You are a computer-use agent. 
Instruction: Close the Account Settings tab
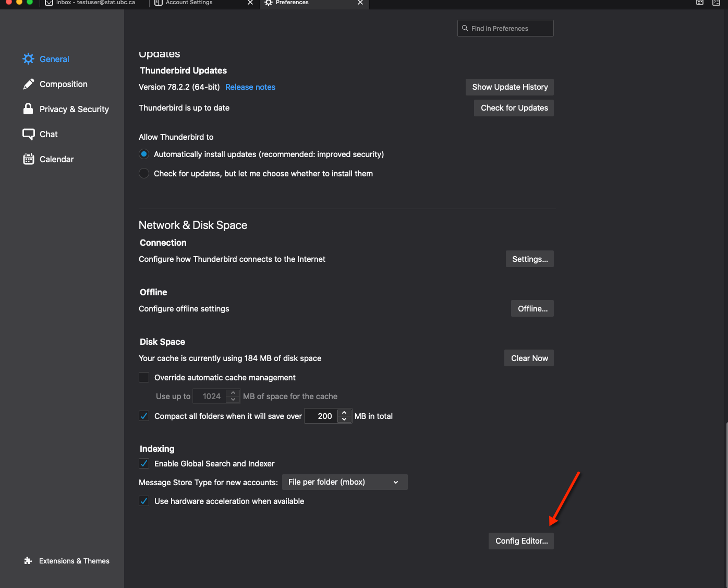click(x=250, y=3)
